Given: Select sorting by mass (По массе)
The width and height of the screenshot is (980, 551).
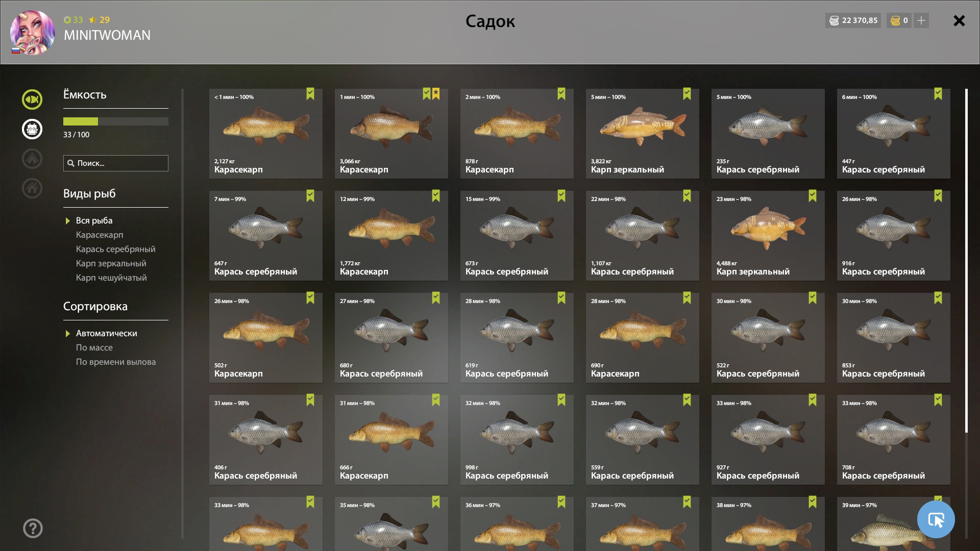Looking at the screenshot, I should [x=94, y=347].
